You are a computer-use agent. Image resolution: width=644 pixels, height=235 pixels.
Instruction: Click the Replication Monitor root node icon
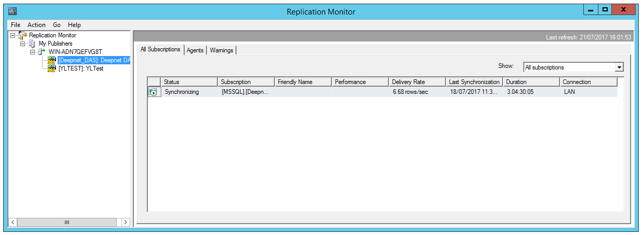[22, 35]
